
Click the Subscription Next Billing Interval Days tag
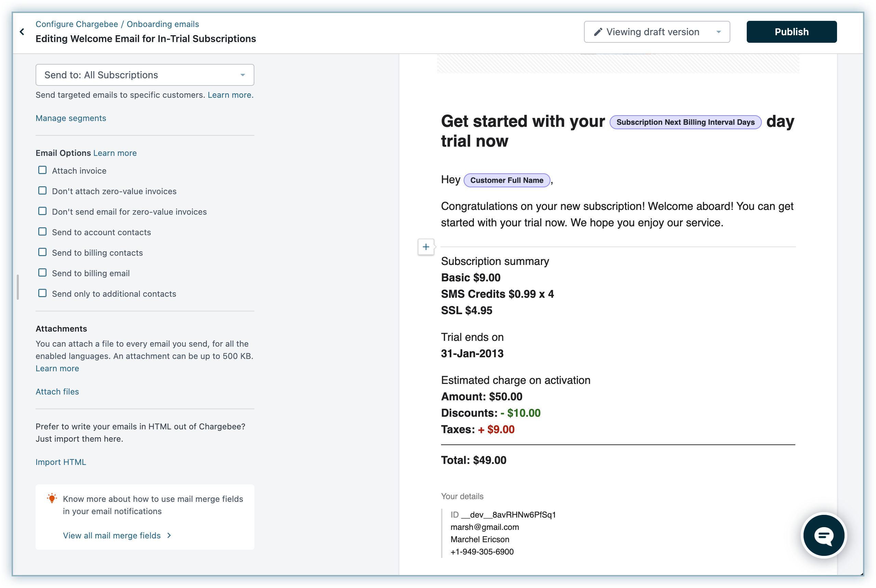(x=685, y=122)
